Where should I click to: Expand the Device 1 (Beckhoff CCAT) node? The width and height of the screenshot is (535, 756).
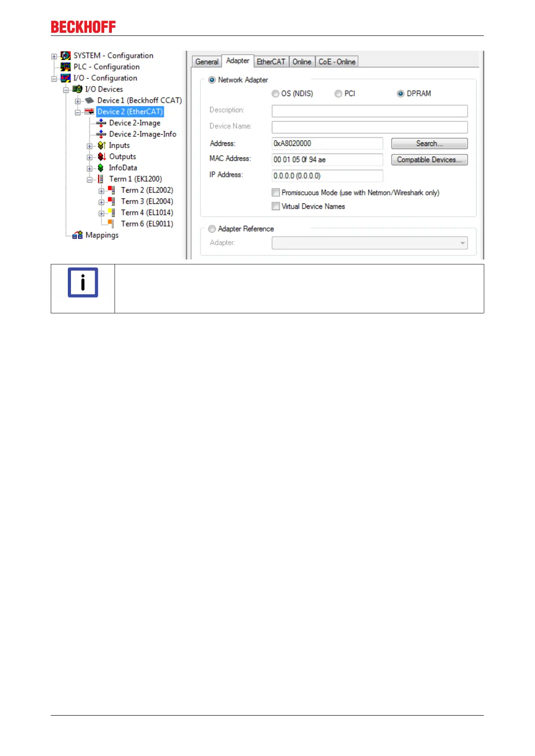click(78, 101)
